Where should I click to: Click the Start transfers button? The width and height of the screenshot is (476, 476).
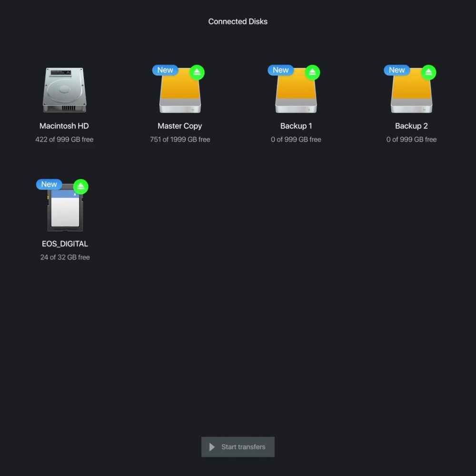click(238, 446)
